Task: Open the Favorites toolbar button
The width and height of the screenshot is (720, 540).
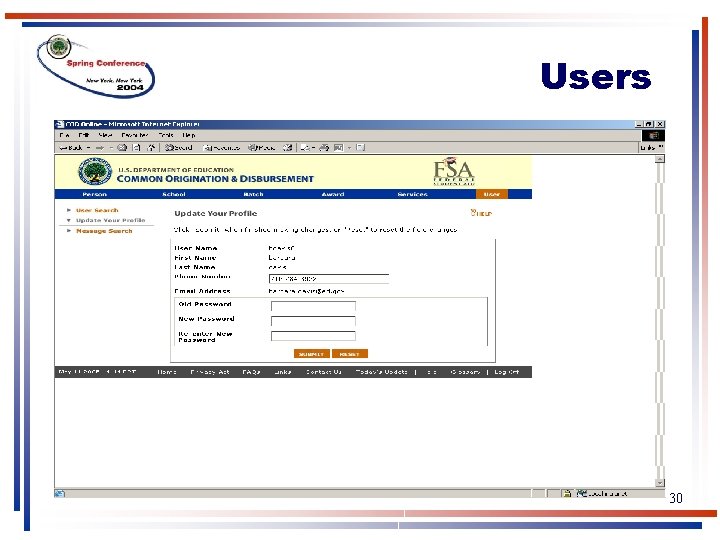Action: pyautogui.click(x=221, y=148)
